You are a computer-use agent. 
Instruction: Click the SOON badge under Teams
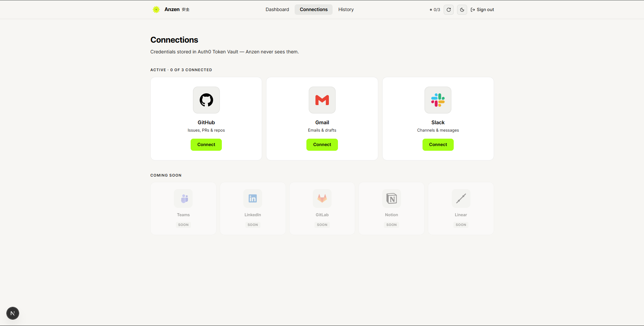tap(183, 225)
